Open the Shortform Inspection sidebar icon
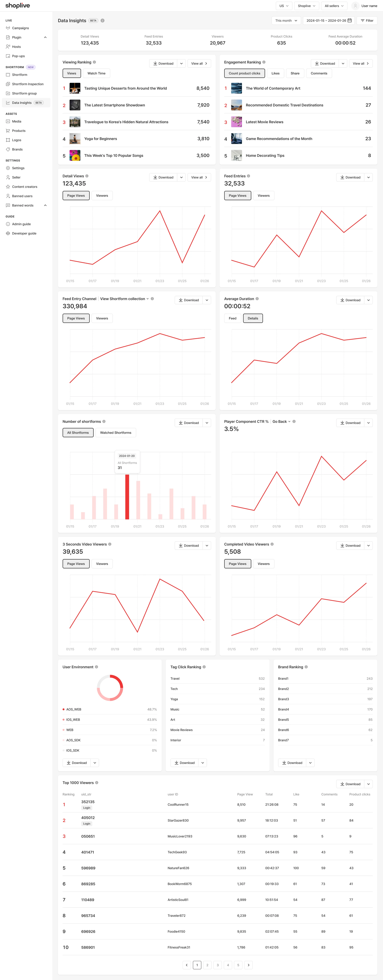This screenshot has height=980, width=383. pos(8,84)
